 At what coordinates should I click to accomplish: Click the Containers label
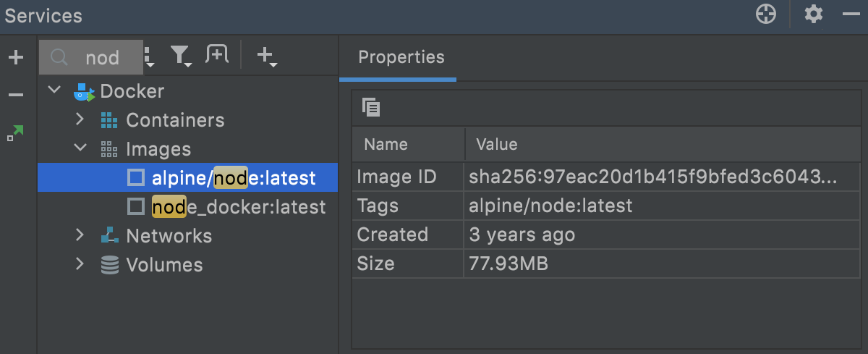coord(175,120)
